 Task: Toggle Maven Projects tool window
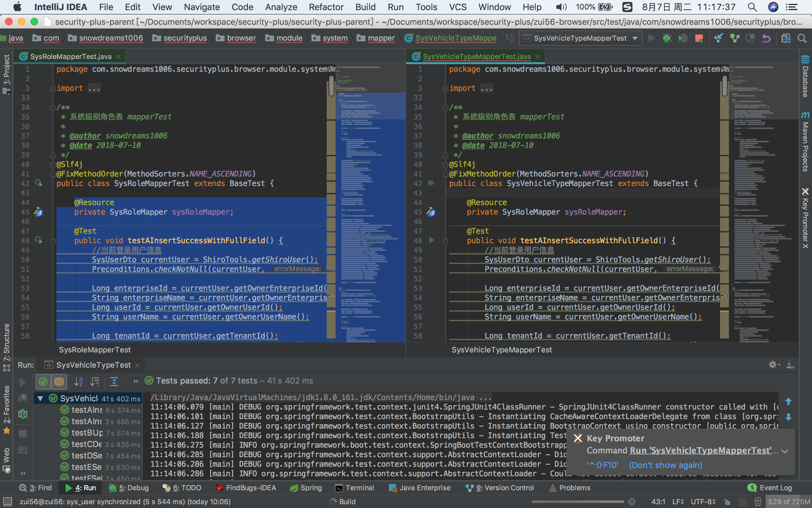(x=805, y=142)
